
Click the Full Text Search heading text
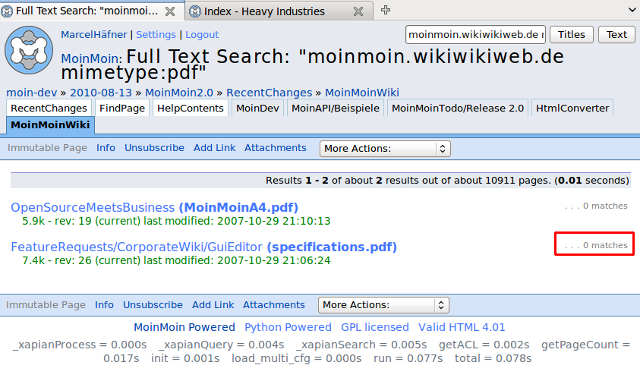pyautogui.click(x=312, y=64)
